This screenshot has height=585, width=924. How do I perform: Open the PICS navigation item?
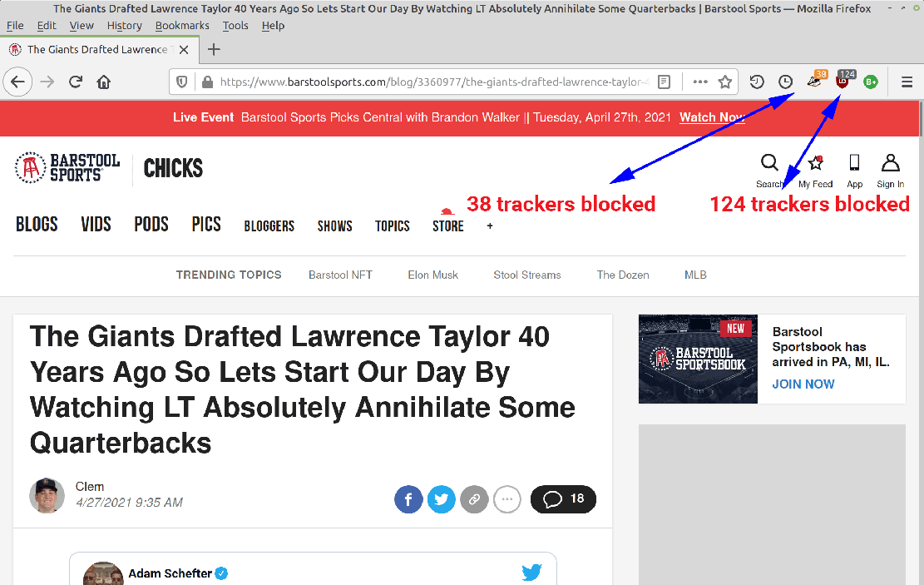[206, 224]
